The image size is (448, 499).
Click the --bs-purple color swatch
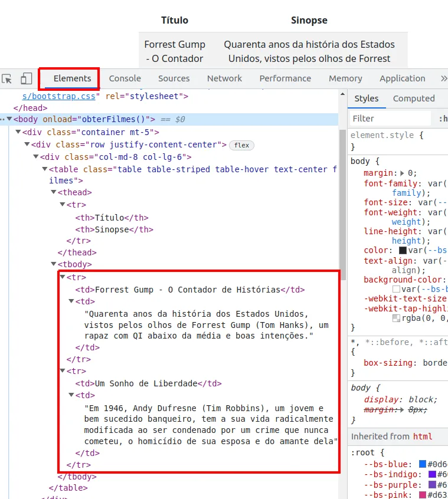tap(432, 485)
